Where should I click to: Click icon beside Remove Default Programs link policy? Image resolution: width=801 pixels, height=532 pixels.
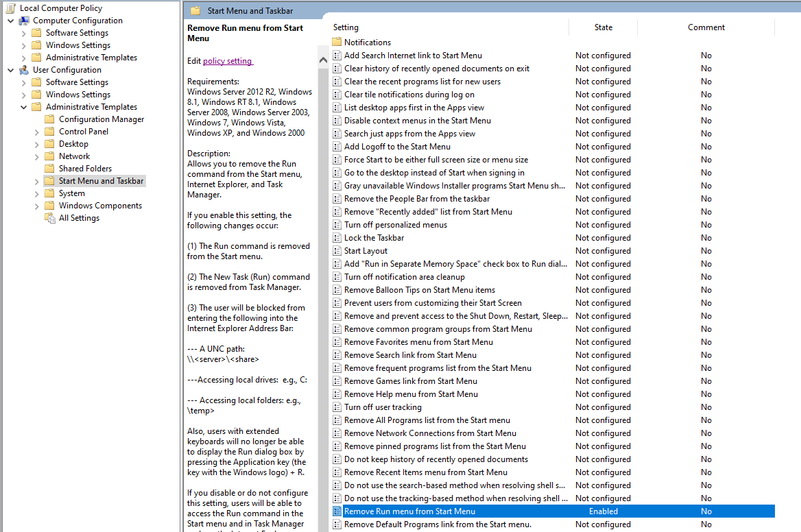point(337,524)
